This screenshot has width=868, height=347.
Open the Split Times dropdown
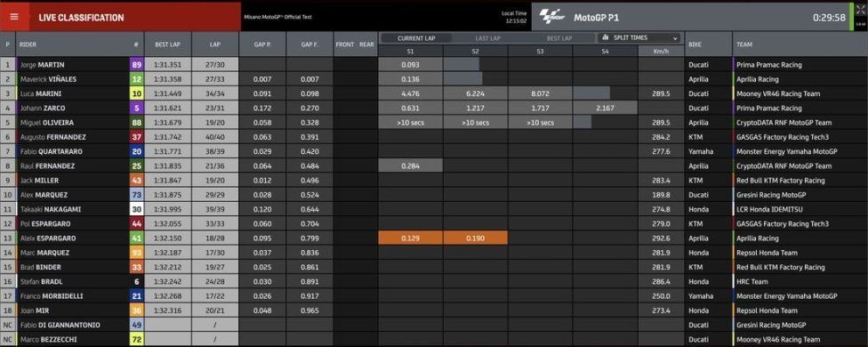tap(639, 37)
